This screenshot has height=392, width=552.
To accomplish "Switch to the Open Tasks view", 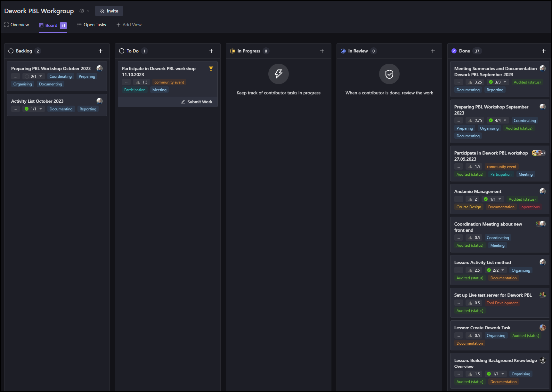I will point(92,25).
